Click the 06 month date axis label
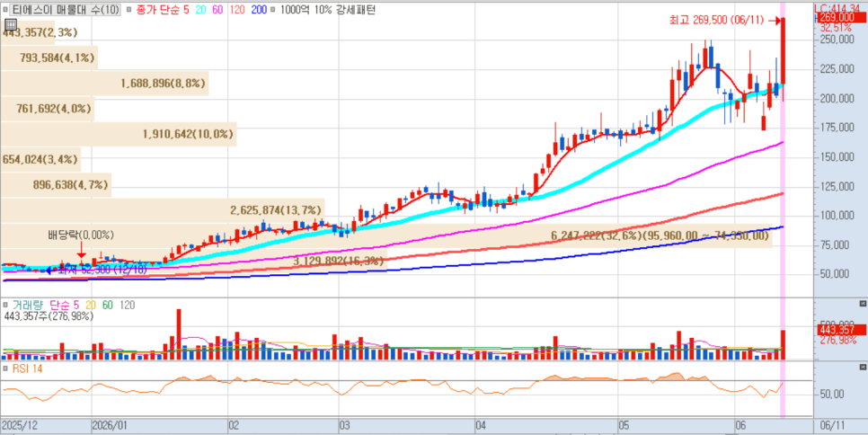This screenshot has height=435, width=868. [x=740, y=426]
